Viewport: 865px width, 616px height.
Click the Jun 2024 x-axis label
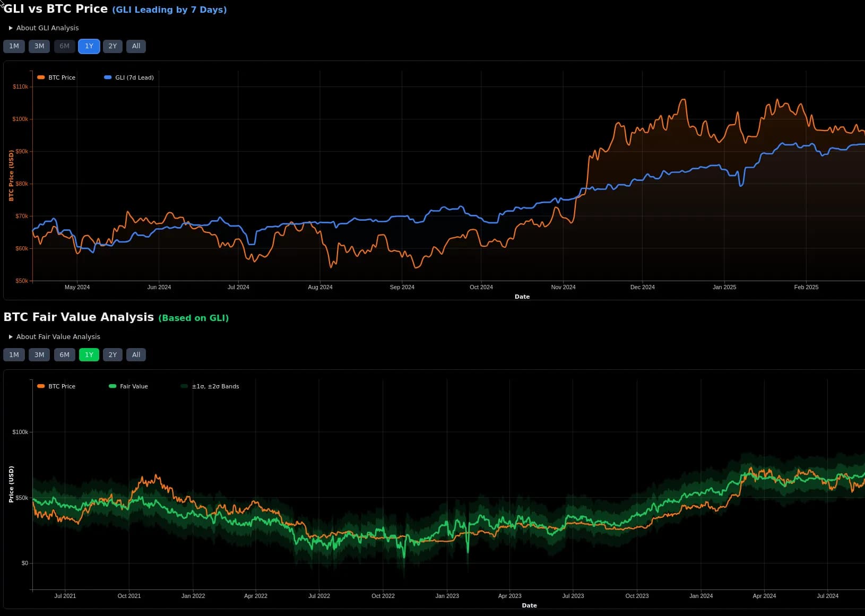(159, 287)
